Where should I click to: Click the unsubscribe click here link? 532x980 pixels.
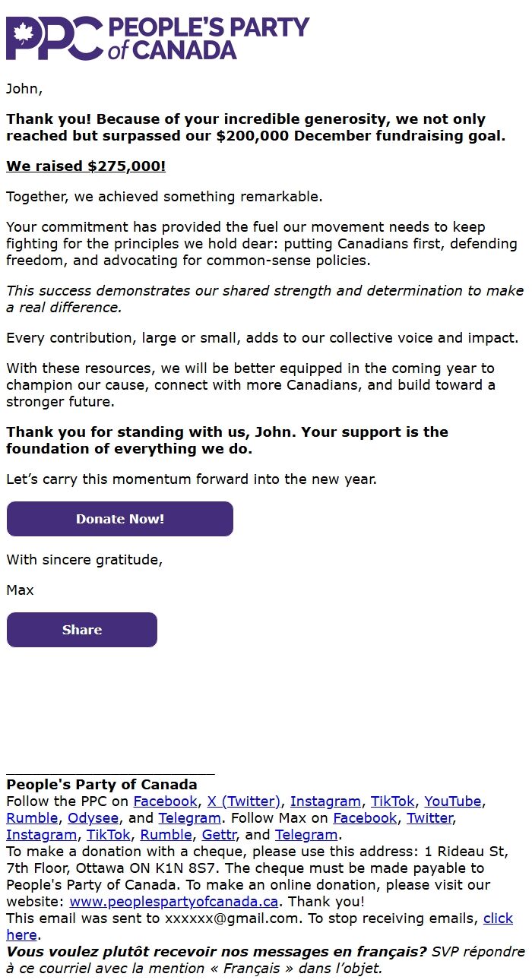(x=498, y=918)
